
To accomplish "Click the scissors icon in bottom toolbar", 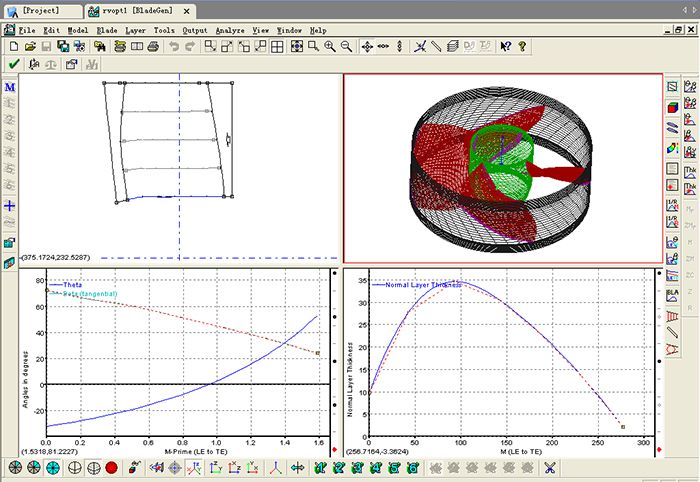I will tap(549, 467).
